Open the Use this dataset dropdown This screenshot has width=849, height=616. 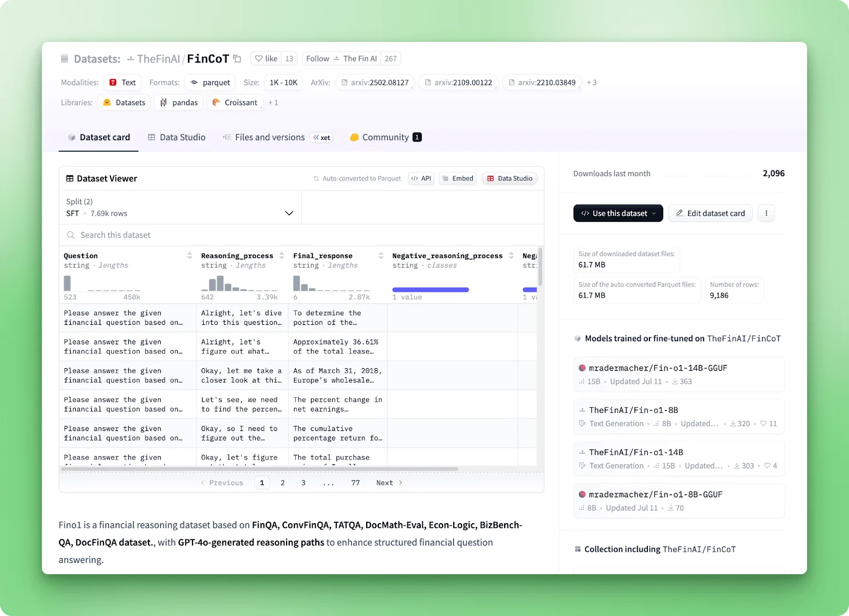point(618,213)
